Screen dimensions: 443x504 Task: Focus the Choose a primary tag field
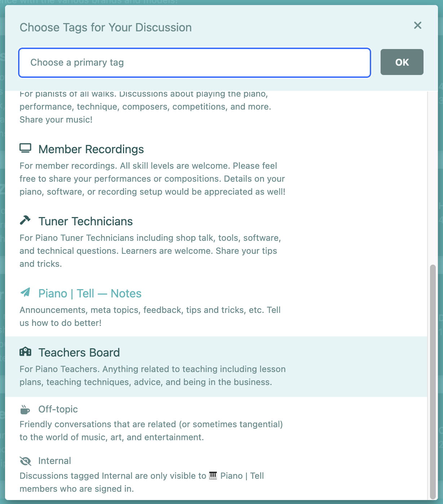tap(194, 63)
